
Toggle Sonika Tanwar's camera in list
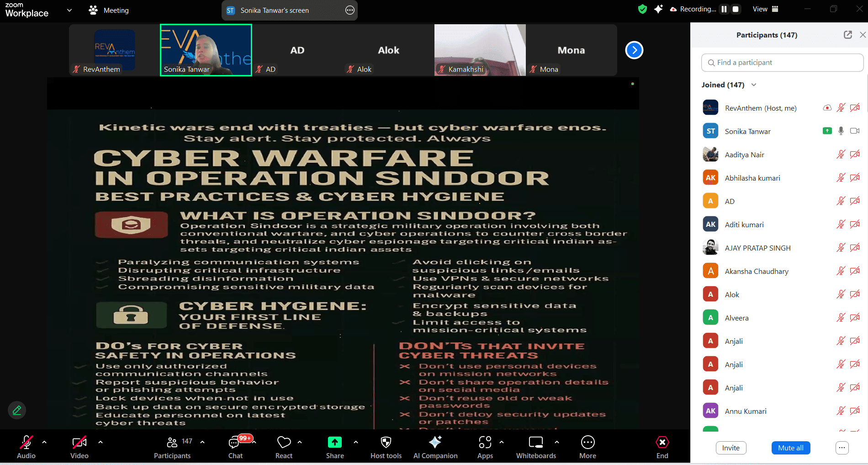click(855, 131)
